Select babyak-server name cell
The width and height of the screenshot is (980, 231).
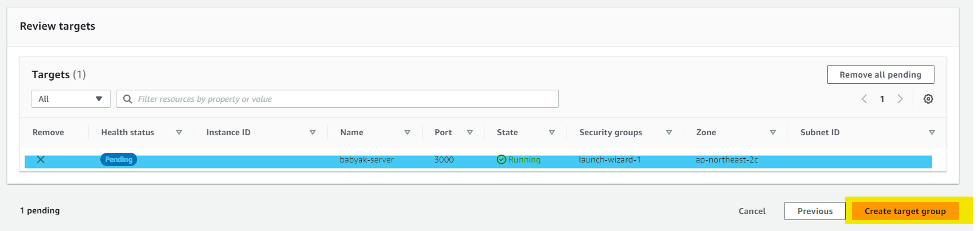(x=367, y=159)
